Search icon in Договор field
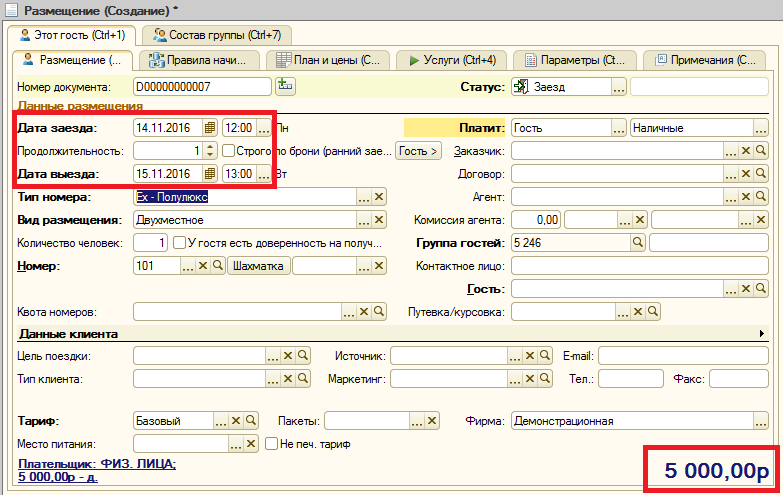Screen dimensions: 783x495 click(x=761, y=174)
